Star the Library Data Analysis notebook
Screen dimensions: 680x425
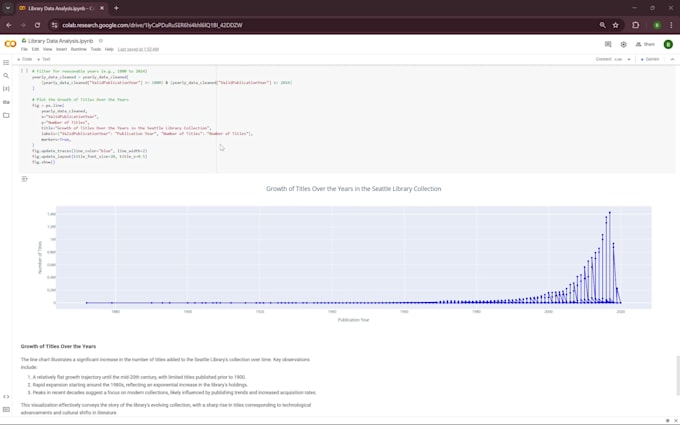click(x=101, y=41)
